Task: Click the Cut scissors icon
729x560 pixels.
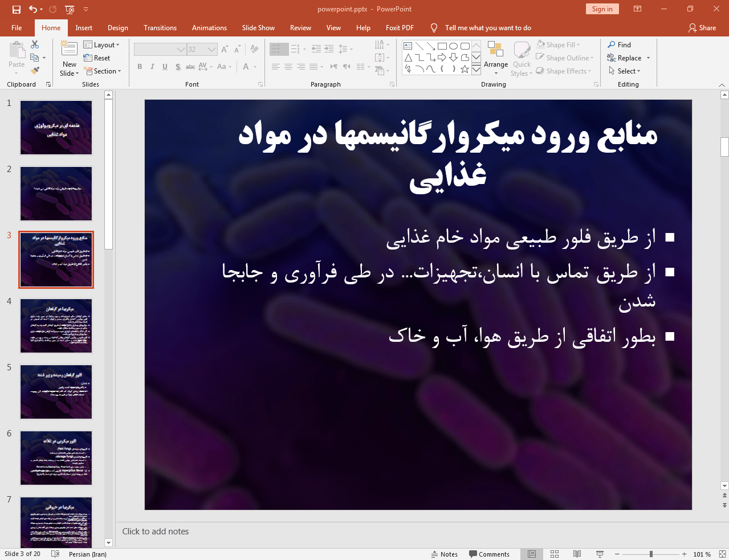Action: pos(35,44)
